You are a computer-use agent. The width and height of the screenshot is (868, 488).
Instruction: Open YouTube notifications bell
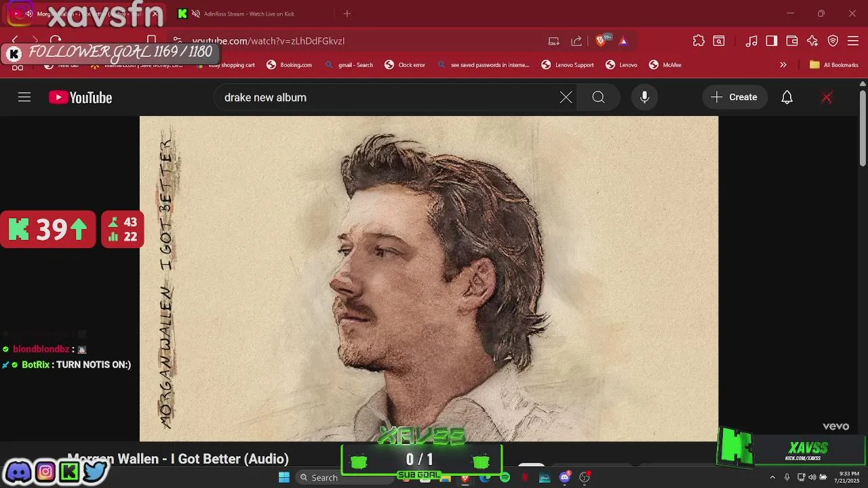787,98
